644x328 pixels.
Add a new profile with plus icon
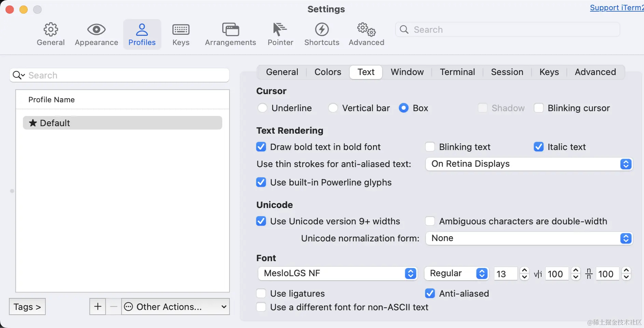[98, 307]
